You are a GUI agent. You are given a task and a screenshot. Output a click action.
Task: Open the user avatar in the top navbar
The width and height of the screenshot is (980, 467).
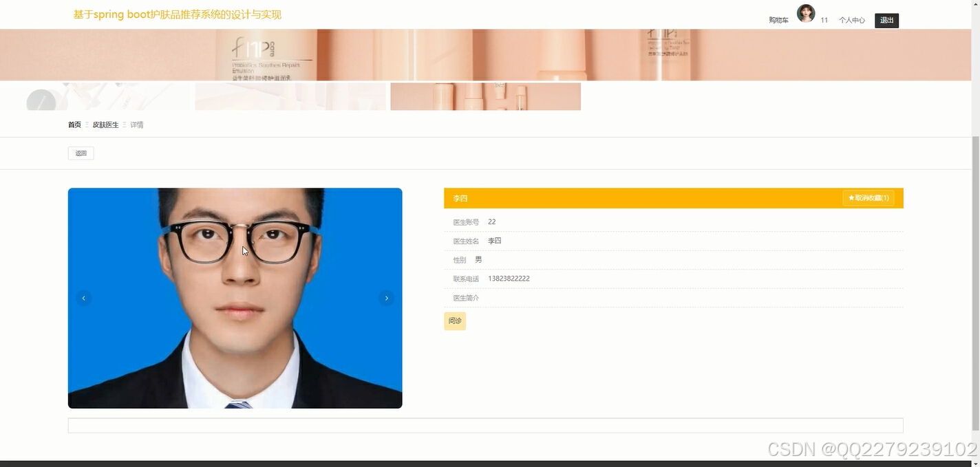point(805,13)
